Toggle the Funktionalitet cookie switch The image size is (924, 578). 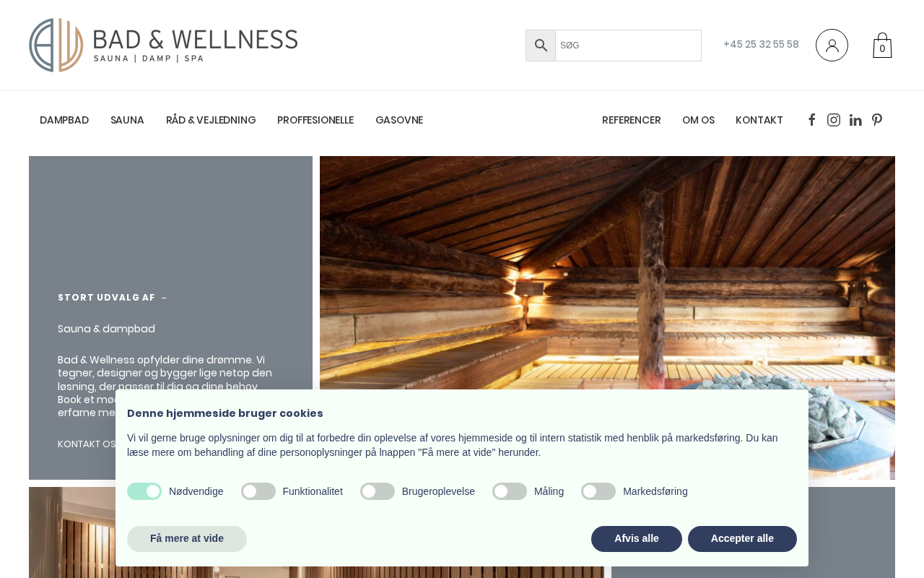(258, 491)
